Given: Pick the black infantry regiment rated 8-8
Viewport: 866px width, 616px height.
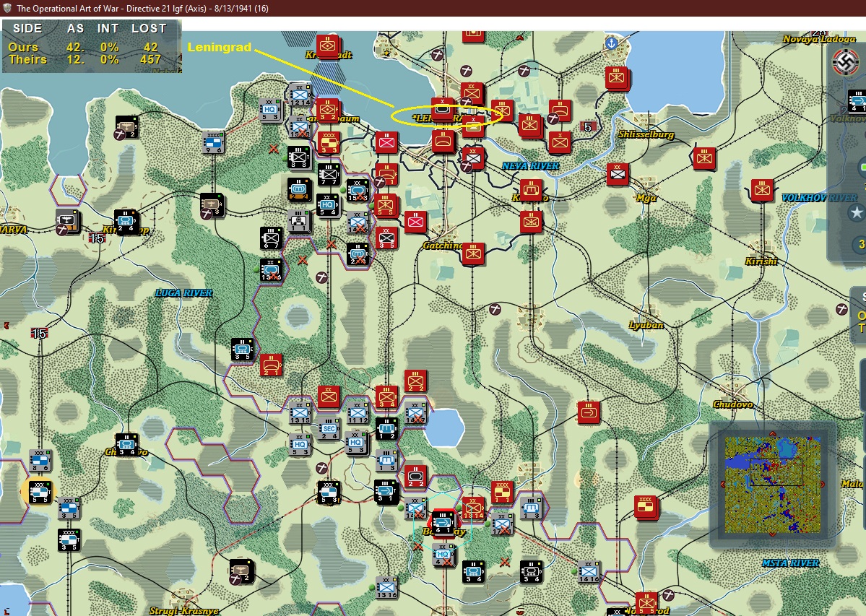Looking at the screenshot, I should 299,157.
